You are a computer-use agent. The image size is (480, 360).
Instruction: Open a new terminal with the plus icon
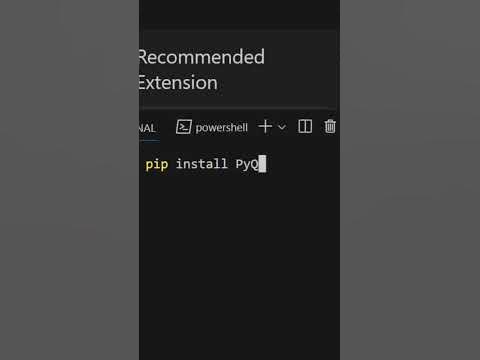(265, 127)
